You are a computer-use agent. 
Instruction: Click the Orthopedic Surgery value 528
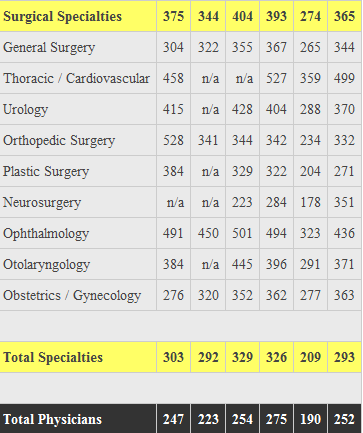[173, 140]
